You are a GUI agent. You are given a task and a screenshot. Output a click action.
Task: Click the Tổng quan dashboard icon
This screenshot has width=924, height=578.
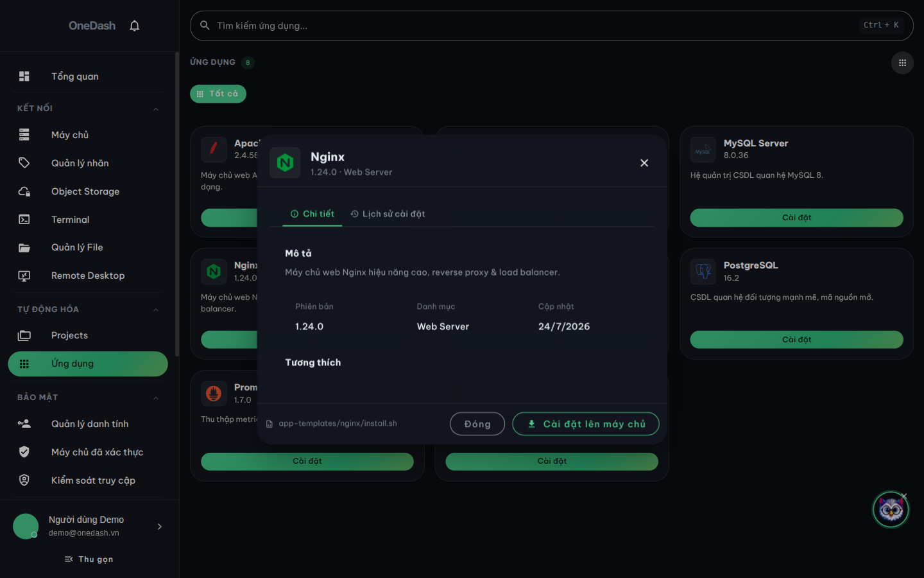click(x=24, y=76)
